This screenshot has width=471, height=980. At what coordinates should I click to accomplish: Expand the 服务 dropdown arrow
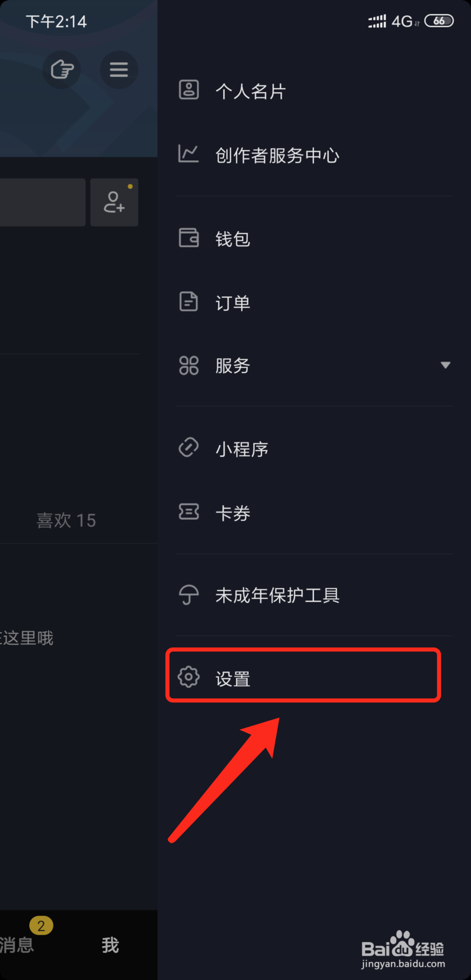coord(446,365)
